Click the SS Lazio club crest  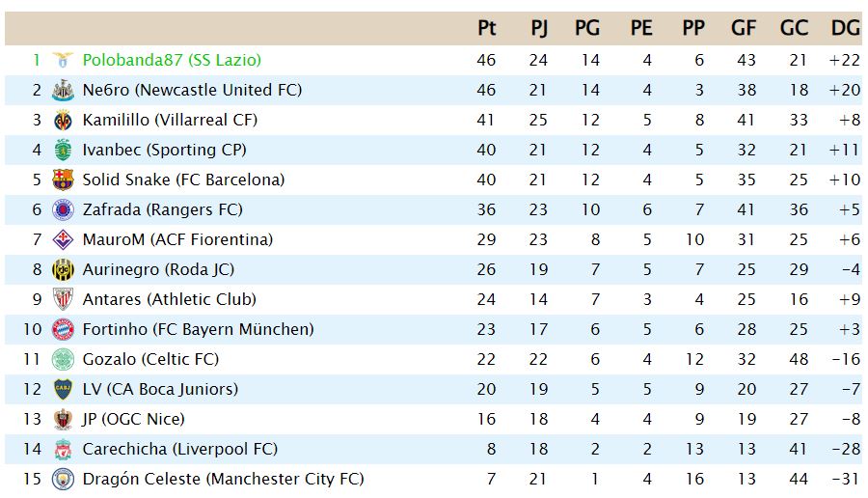63,60
